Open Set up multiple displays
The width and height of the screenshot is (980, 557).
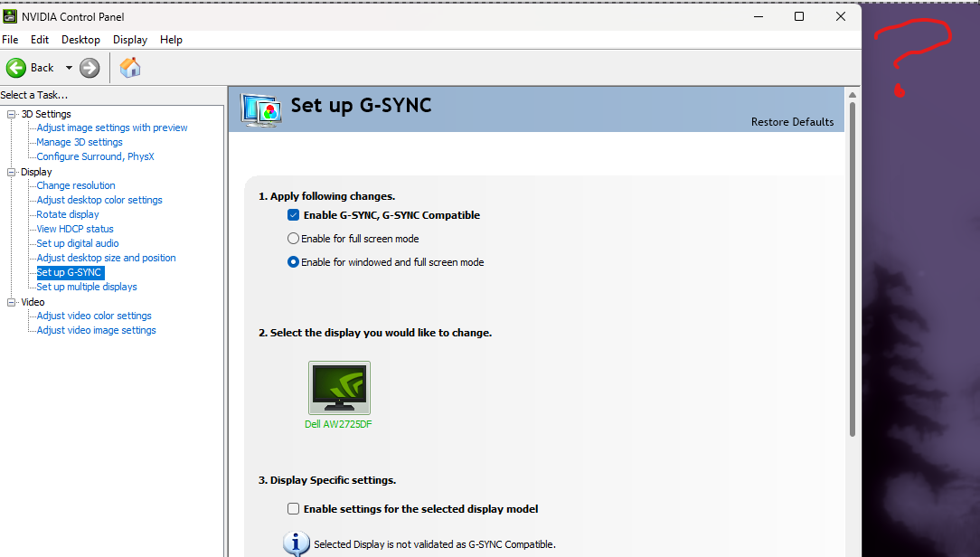(x=87, y=287)
